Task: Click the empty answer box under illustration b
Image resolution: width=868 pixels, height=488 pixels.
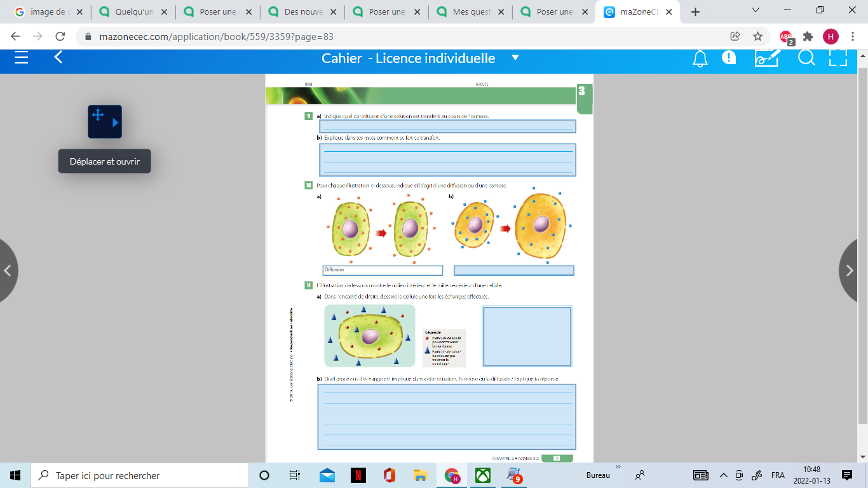Action: coord(513,271)
